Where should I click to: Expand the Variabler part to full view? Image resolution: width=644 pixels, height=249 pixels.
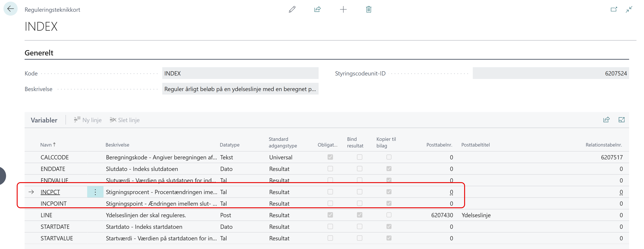[621, 120]
